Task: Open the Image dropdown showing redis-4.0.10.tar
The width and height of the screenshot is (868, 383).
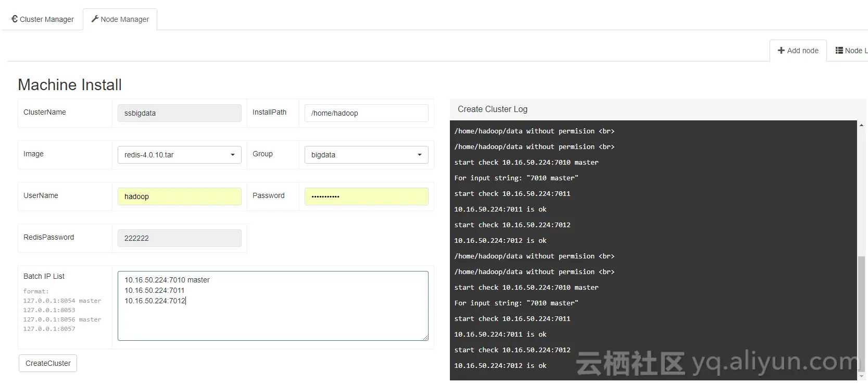Action: pyautogui.click(x=180, y=155)
